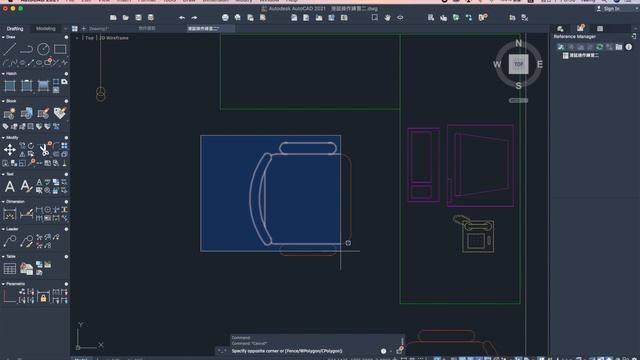Select the Rotate tool in Modify panel
Viewport: 640px width, 360px height.
pos(31,146)
